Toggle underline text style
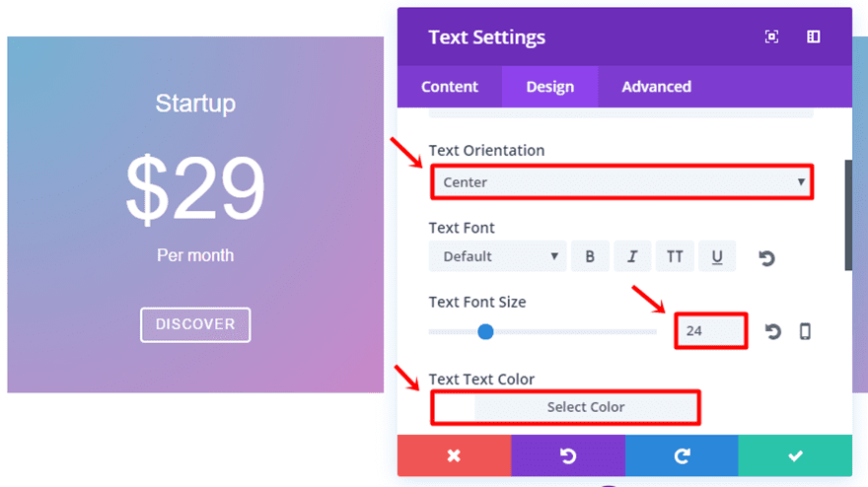 (717, 256)
